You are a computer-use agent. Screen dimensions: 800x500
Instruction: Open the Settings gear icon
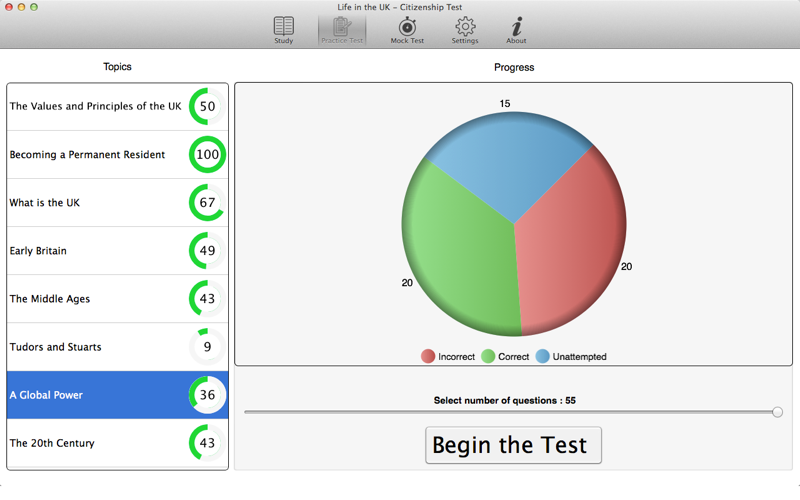[x=465, y=30]
